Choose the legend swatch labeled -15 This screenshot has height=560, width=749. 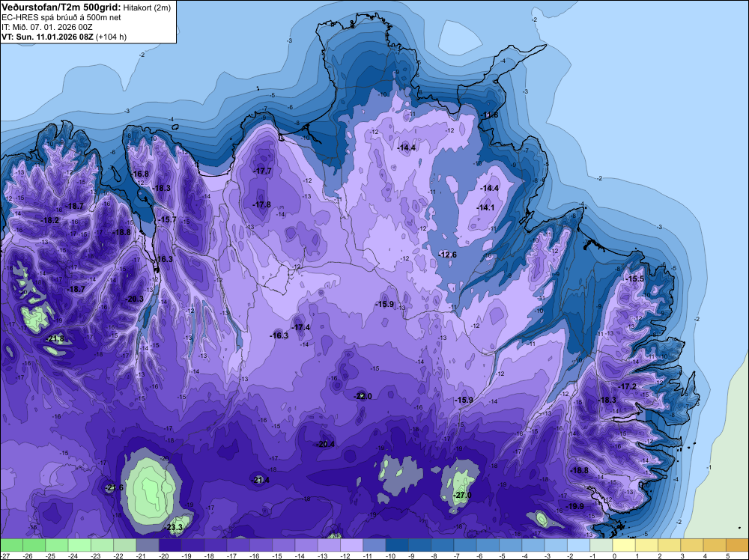tap(283, 545)
